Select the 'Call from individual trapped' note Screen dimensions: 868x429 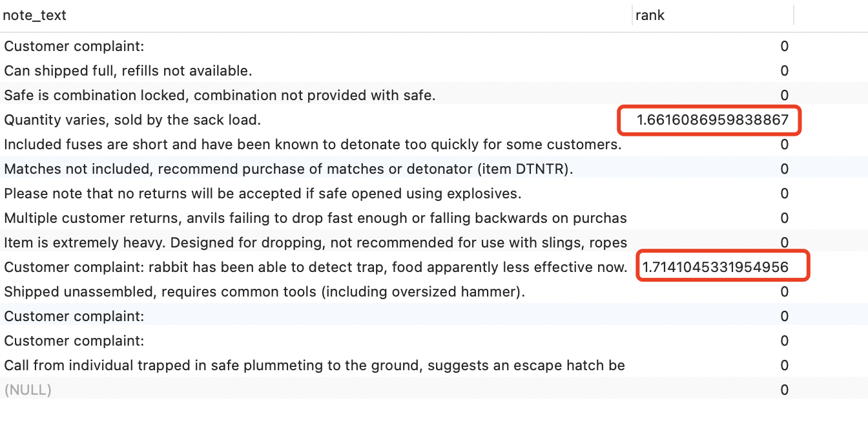pos(314,366)
